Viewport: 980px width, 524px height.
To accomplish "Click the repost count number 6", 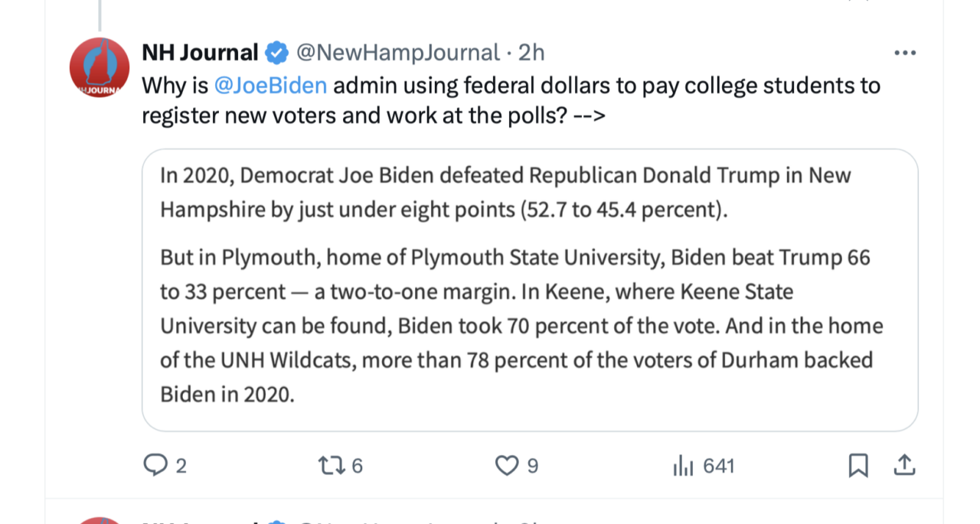I will 357,466.
